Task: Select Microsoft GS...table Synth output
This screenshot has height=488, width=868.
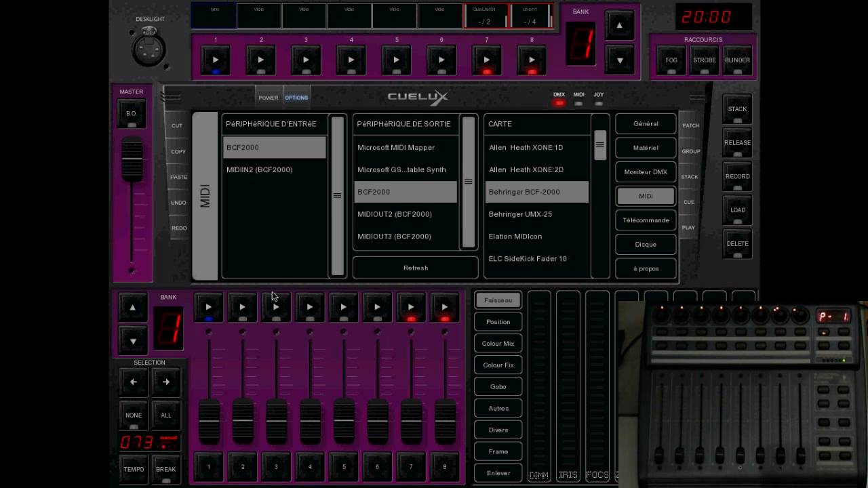Action: (406, 169)
